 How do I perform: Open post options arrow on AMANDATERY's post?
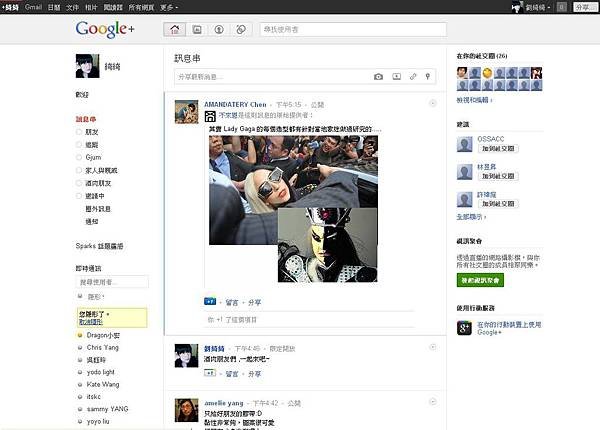pyautogui.click(x=433, y=103)
